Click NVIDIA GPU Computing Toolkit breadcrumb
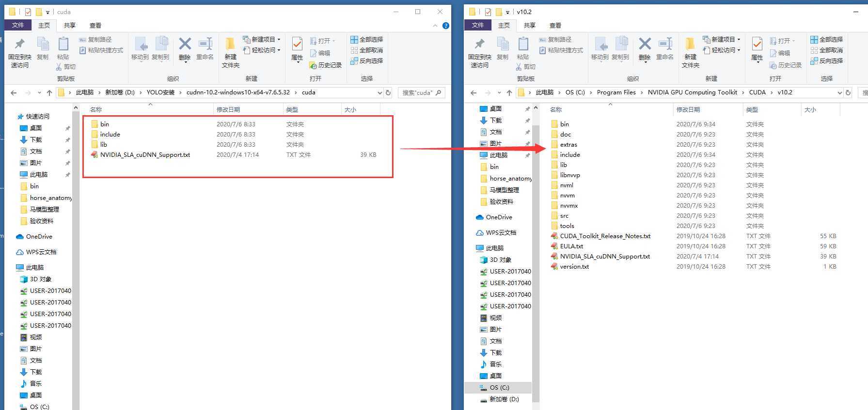The height and width of the screenshot is (410, 868). 693,92
